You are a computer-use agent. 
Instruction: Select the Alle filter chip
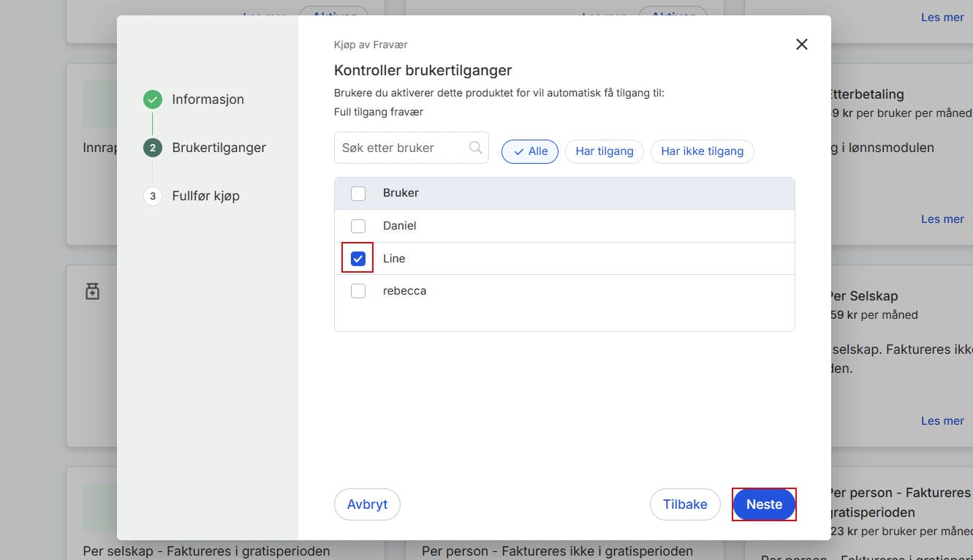tap(530, 151)
